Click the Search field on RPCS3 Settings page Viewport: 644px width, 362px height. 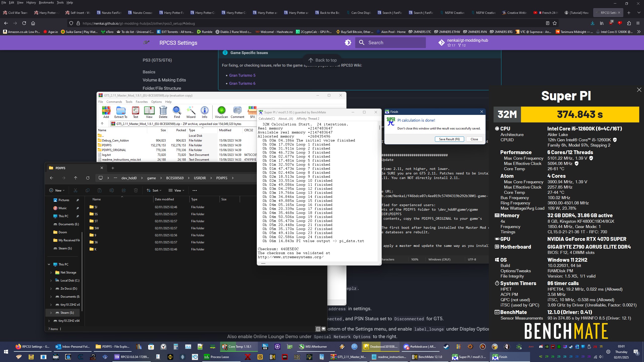click(390, 42)
